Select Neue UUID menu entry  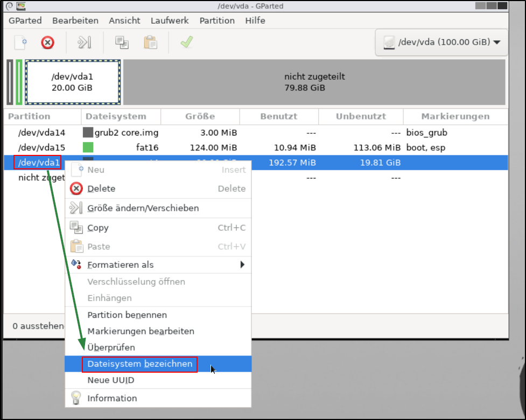tap(110, 381)
